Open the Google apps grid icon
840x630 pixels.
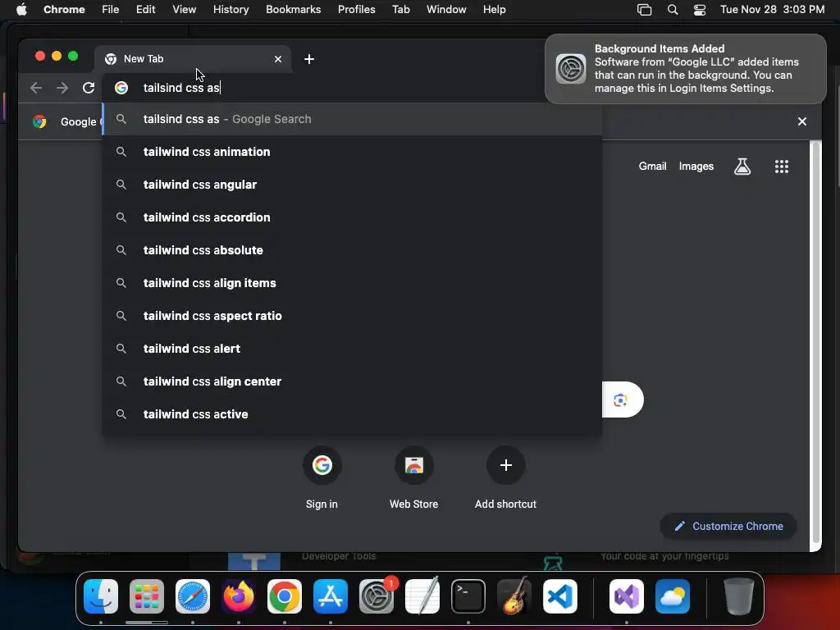782,167
